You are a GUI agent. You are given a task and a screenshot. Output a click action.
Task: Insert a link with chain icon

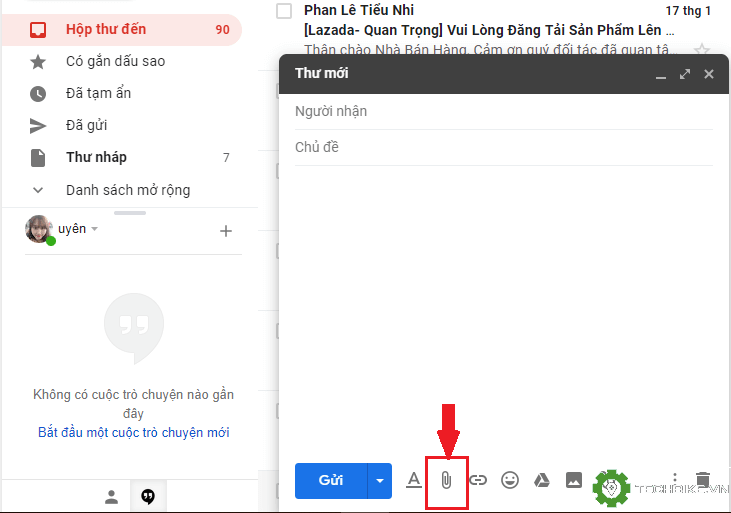(478, 480)
